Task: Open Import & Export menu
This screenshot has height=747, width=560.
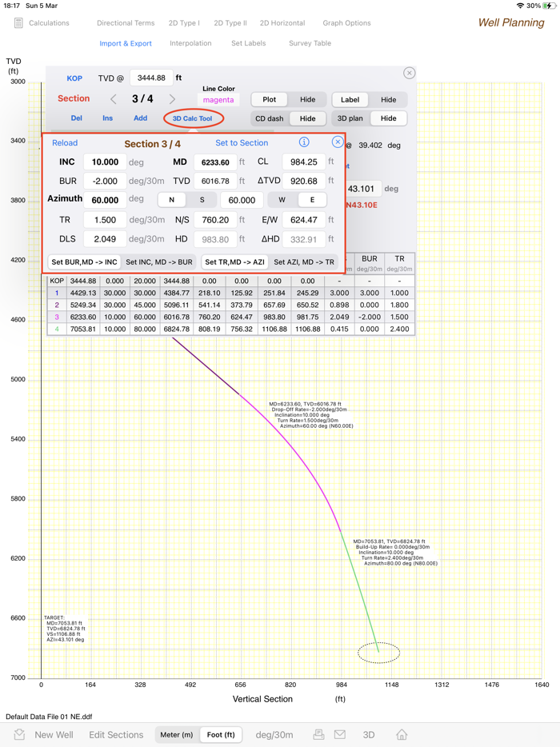Action: coord(126,43)
